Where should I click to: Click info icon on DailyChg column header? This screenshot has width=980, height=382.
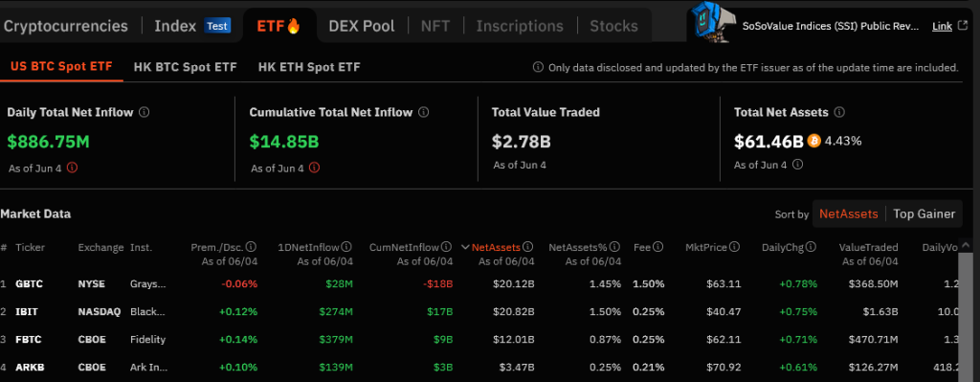click(812, 247)
